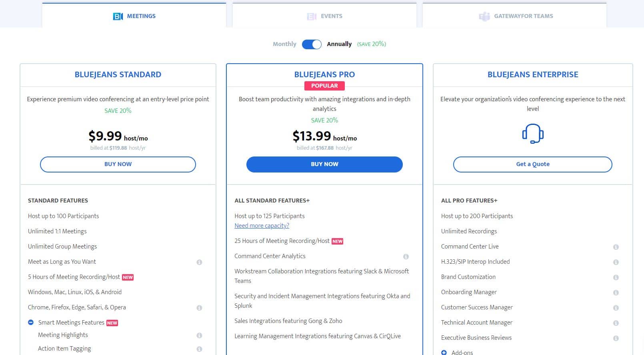Choose the Annually billing label
644x355 pixels.
pos(339,44)
